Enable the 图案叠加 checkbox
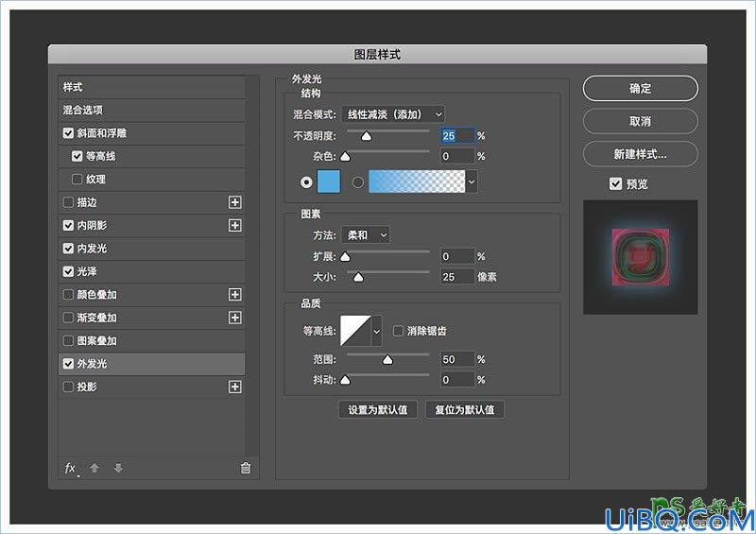 click(68, 340)
